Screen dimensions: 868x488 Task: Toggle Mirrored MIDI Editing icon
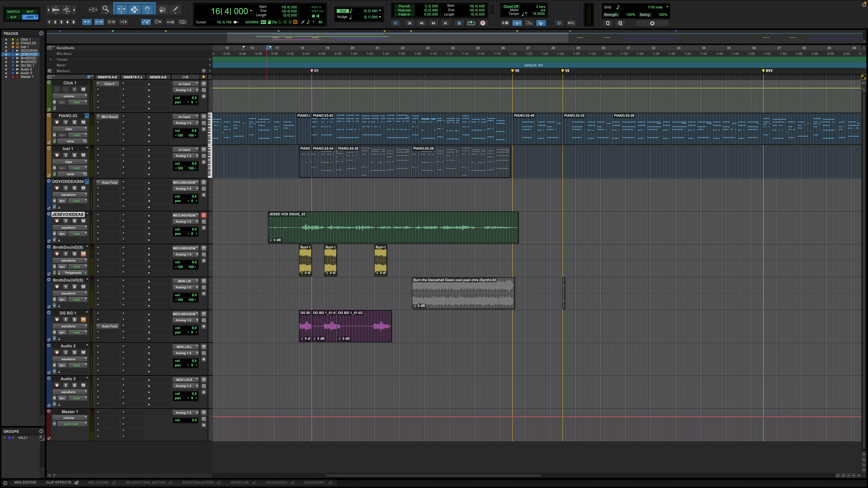170,22
